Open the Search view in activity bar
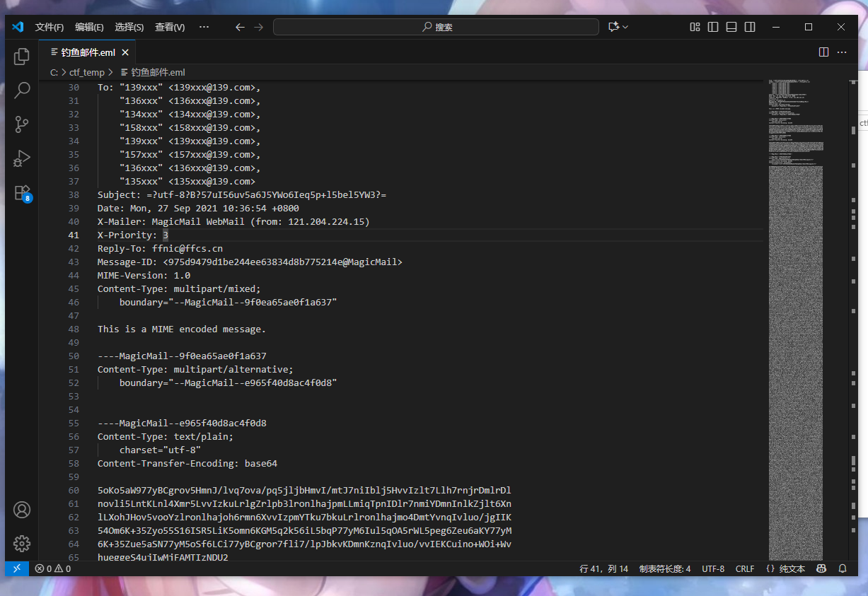The height and width of the screenshot is (596, 868). [x=22, y=90]
